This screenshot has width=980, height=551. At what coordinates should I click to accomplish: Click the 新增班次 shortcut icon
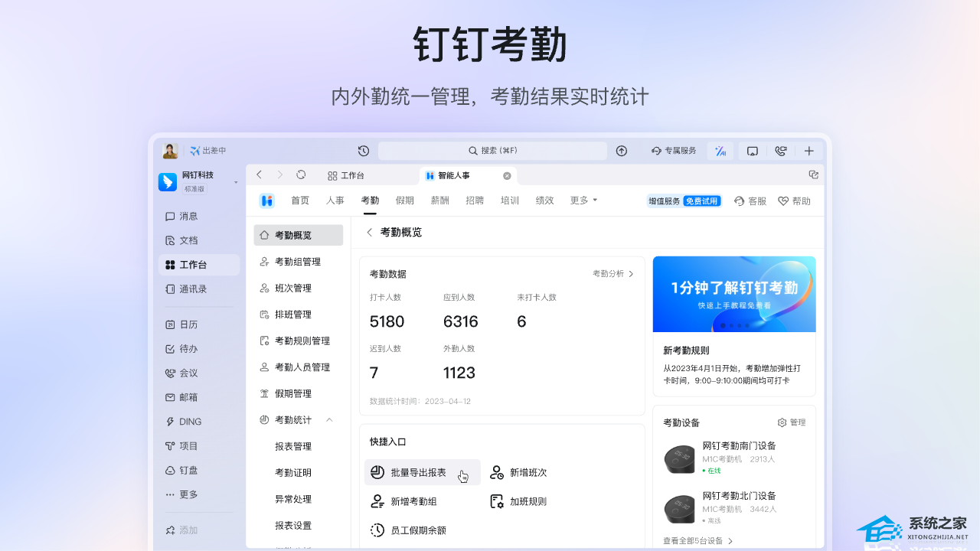[x=497, y=473]
